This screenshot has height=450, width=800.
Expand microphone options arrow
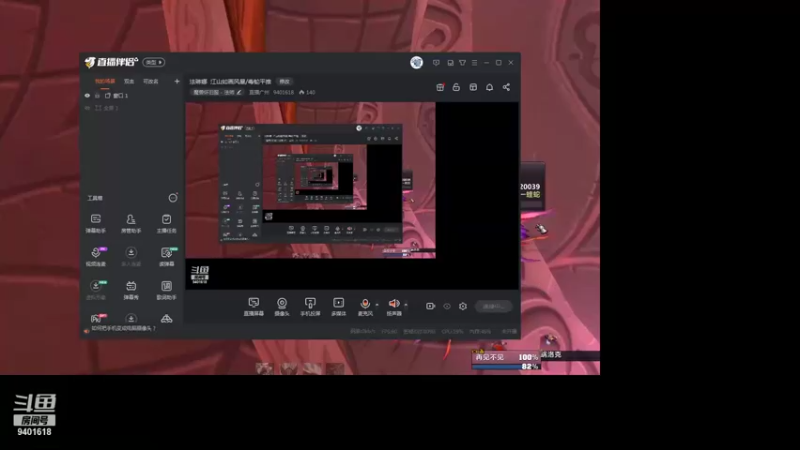[377, 305]
